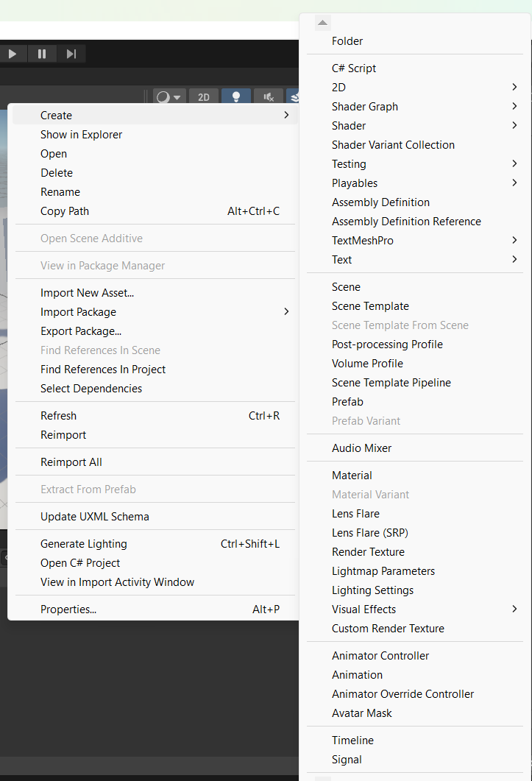Toggle 2D scene view mode
Image resolution: width=532 pixels, height=781 pixels.
coord(204,97)
